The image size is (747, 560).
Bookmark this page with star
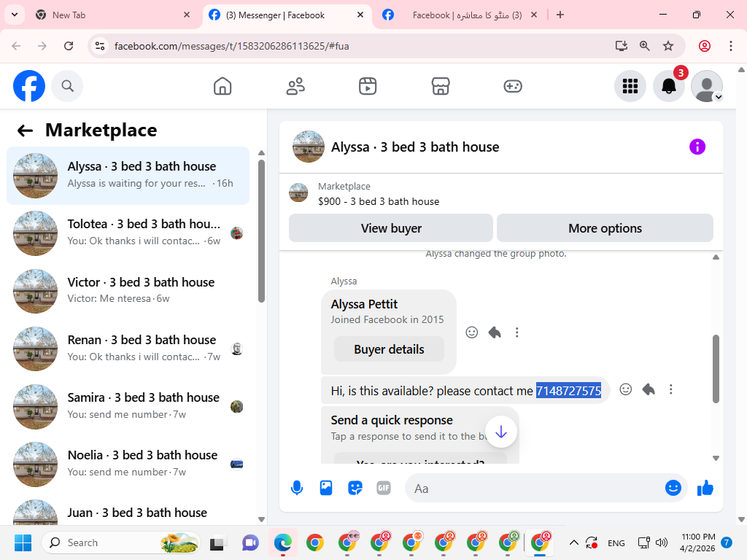668,46
